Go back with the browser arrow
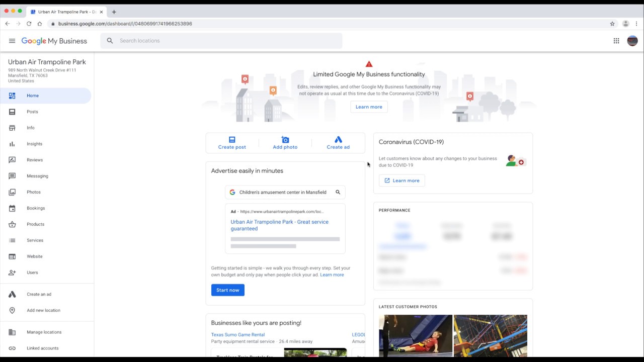The width and height of the screenshot is (644, 362). (7, 24)
